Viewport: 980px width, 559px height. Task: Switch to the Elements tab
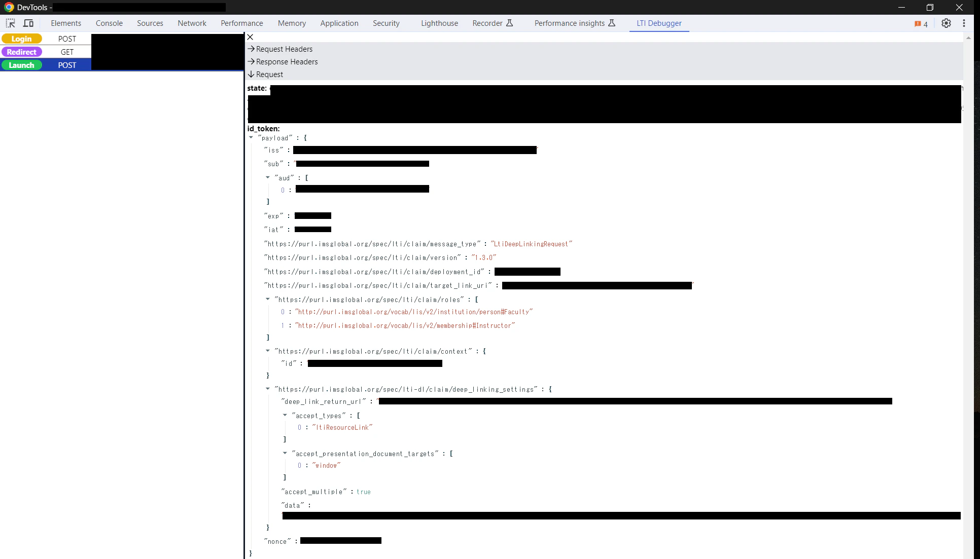tap(66, 23)
